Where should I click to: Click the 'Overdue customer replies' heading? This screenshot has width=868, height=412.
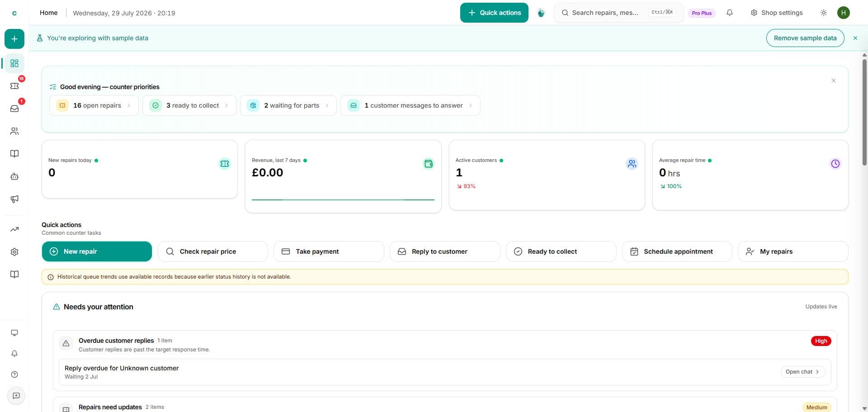116,341
